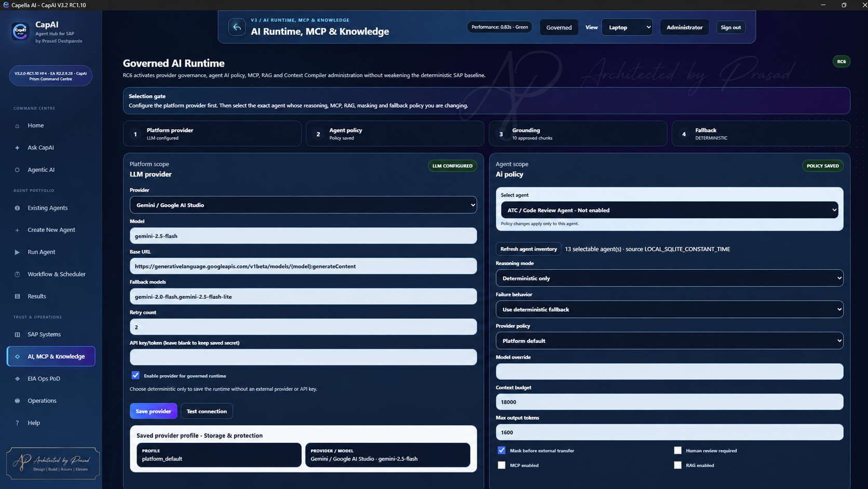Click the SAP Systems icon

17,335
